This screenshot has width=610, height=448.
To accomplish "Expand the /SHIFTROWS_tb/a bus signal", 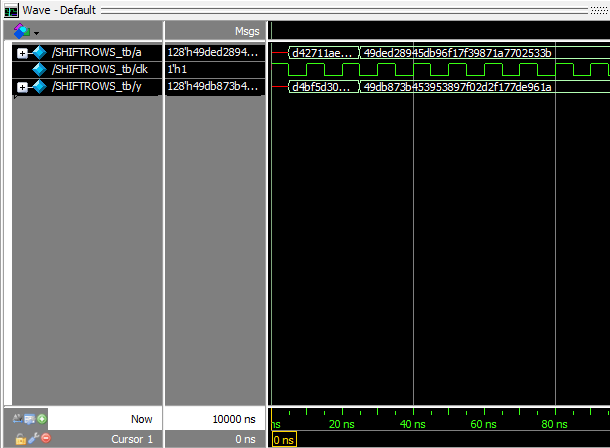I will pyautogui.click(x=22, y=53).
